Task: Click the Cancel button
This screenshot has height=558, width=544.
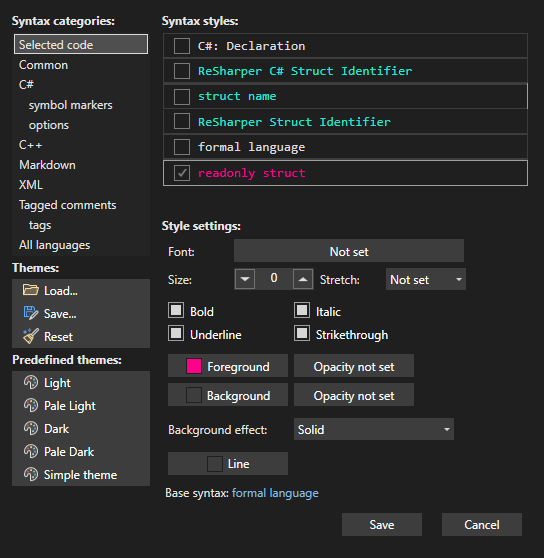Action: coord(482,525)
